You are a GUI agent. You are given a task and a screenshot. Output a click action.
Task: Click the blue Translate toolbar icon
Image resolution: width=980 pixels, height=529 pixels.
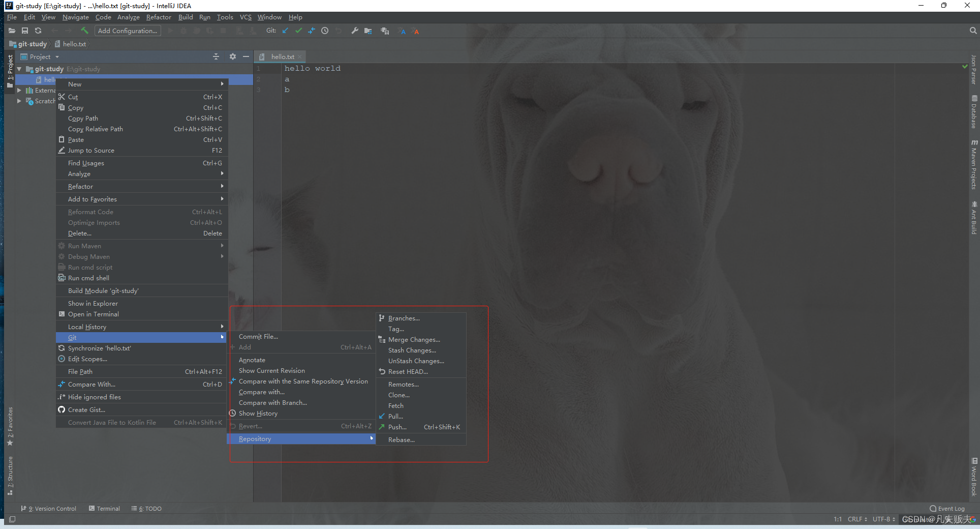[x=402, y=31]
